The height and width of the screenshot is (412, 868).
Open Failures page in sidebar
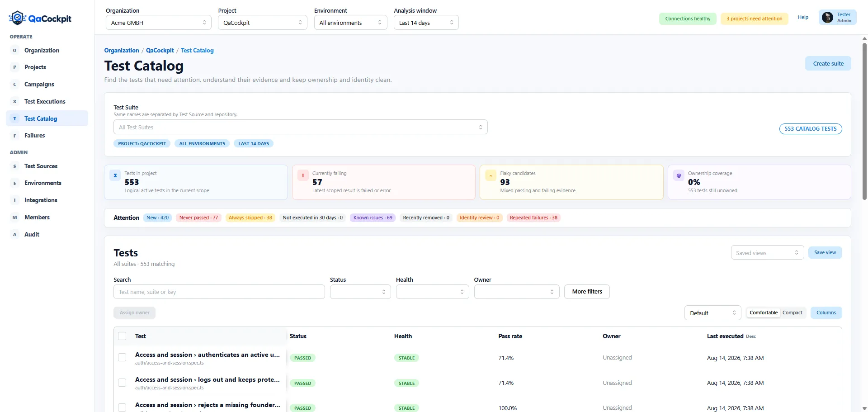47,135
